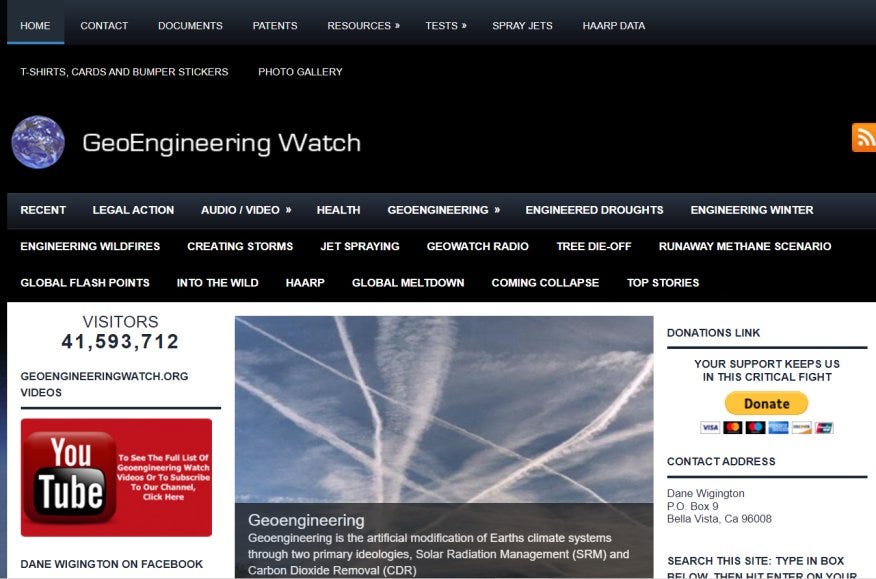Open the Photo Gallery link

point(300,72)
